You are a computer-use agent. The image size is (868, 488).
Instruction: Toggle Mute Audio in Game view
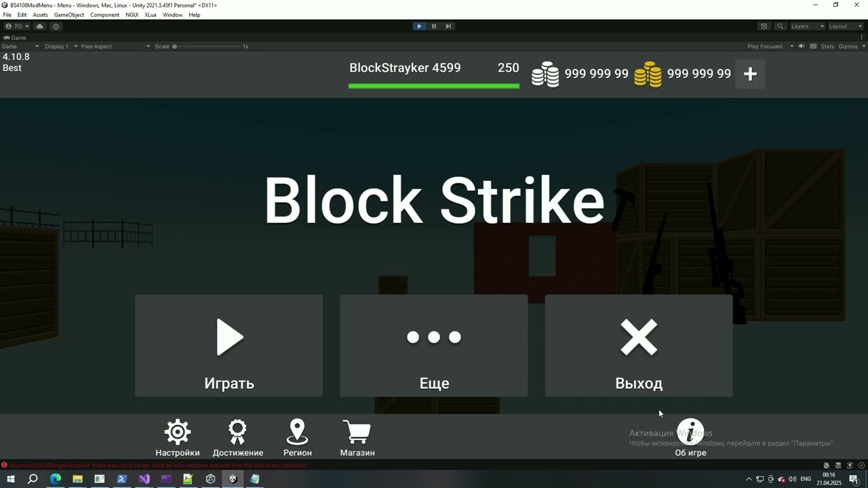(802, 47)
